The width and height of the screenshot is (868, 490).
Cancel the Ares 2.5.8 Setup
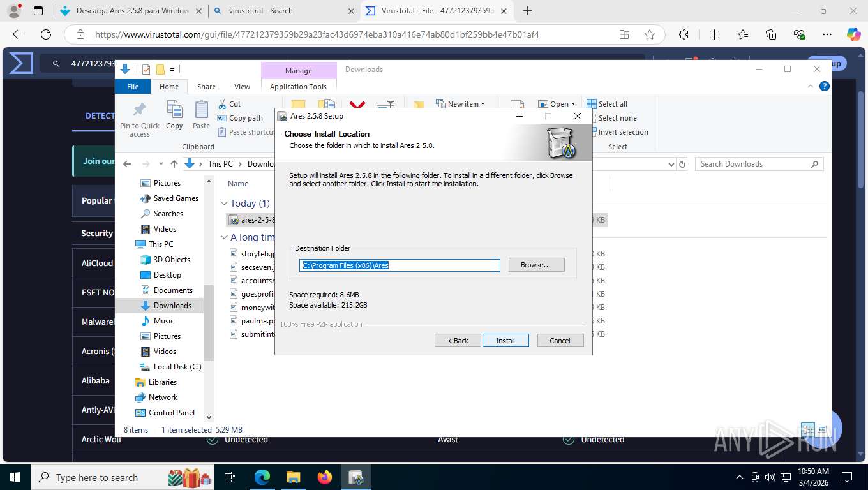(x=560, y=341)
